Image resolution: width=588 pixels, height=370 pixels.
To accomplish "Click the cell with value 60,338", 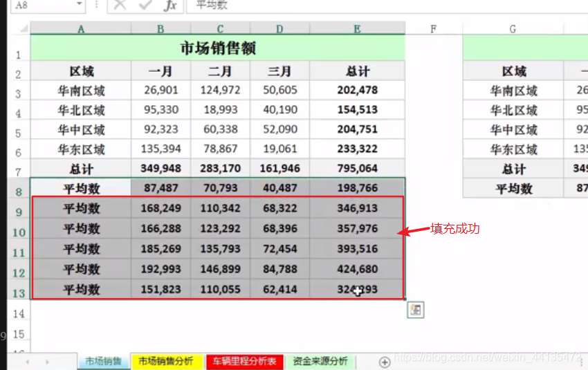I will (221, 129).
